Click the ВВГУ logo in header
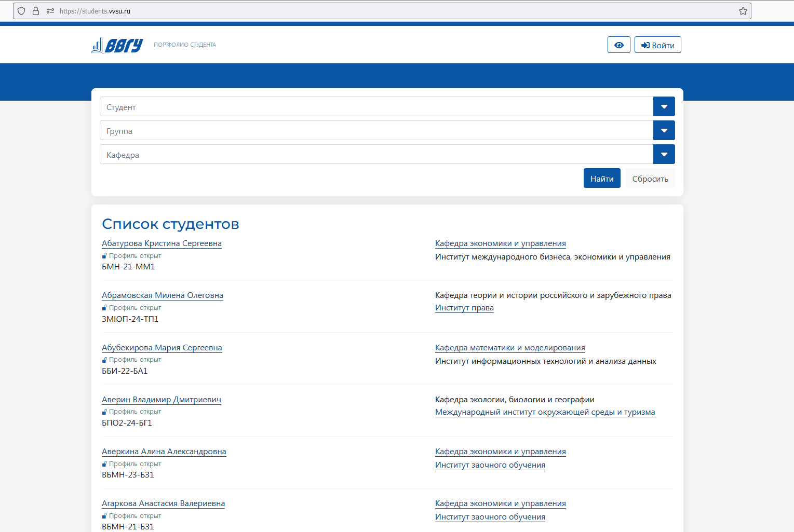The height and width of the screenshot is (532, 794). point(117,45)
